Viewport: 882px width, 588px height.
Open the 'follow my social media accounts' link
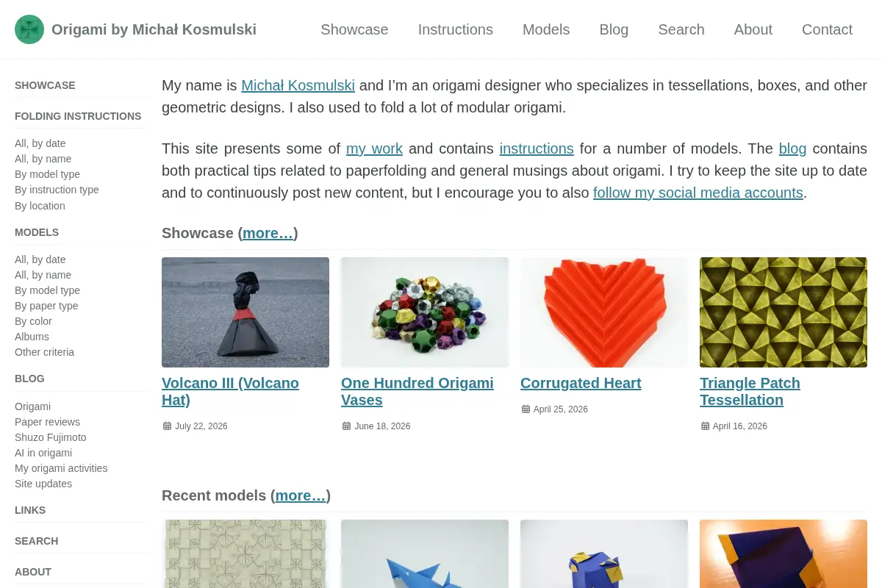pos(698,193)
